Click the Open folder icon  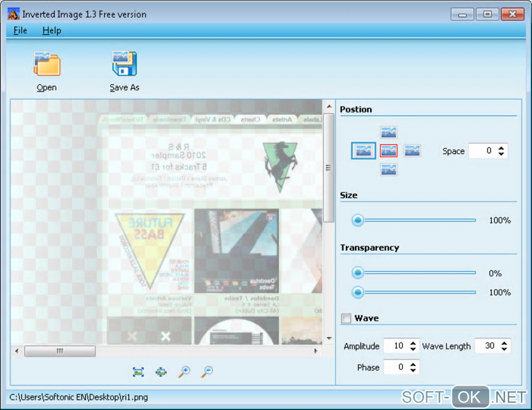tap(47, 64)
